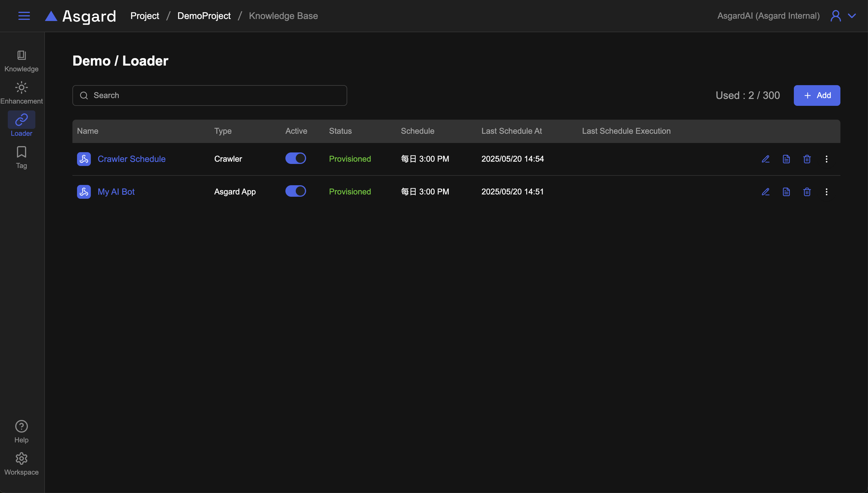Image resolution: width=868 pixels, height=493 pixels.
Task: Disable the Crawler Schedule active toggle
Action: [295, 158]
